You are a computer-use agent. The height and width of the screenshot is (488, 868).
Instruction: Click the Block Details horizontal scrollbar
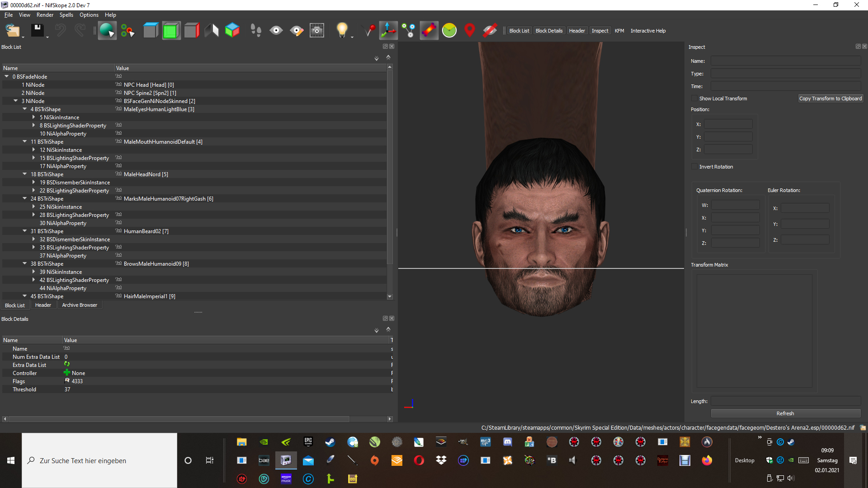tap(179, 419)
